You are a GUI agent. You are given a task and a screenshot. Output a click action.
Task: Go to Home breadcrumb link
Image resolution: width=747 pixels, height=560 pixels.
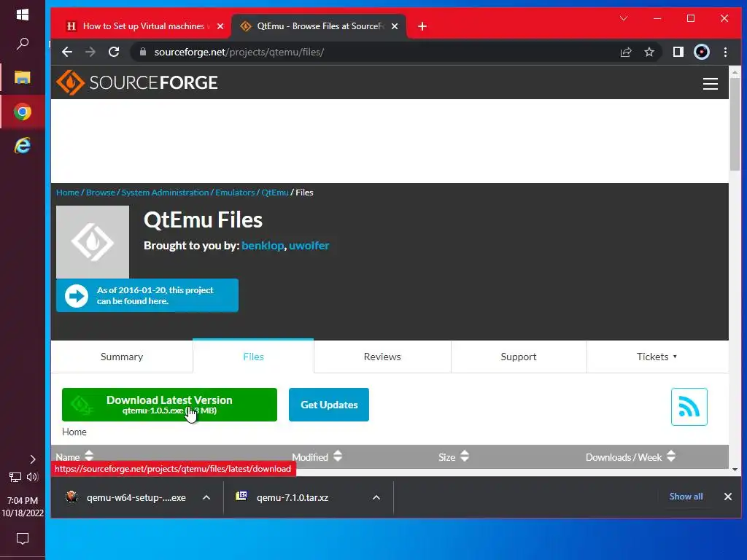[x=68, y=192]
